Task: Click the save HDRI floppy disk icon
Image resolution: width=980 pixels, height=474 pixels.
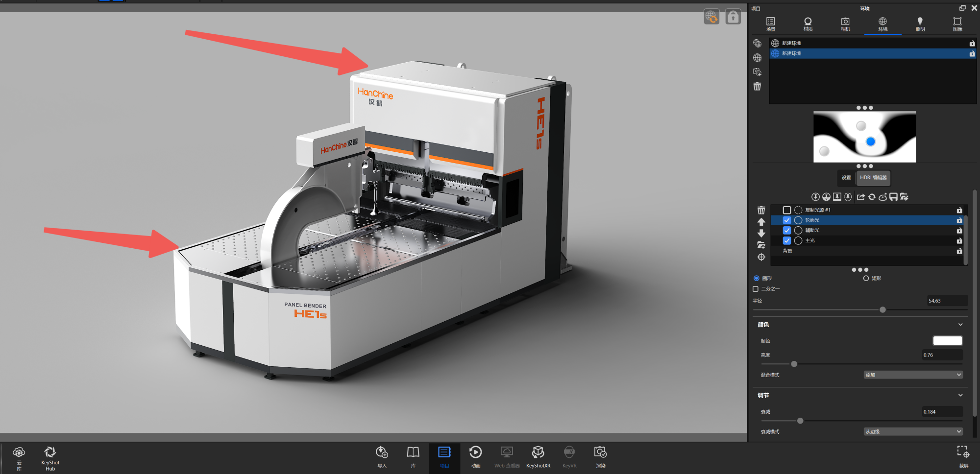Action: coord(893,197)
